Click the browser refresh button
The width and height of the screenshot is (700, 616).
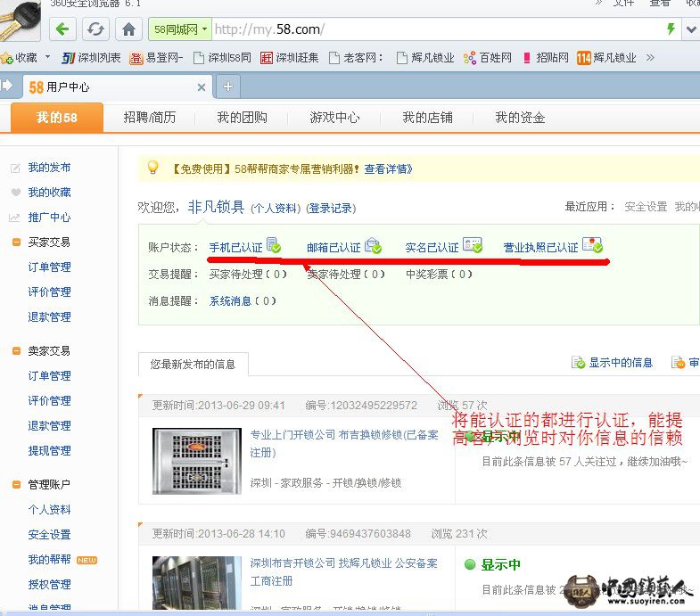(95, 29)
